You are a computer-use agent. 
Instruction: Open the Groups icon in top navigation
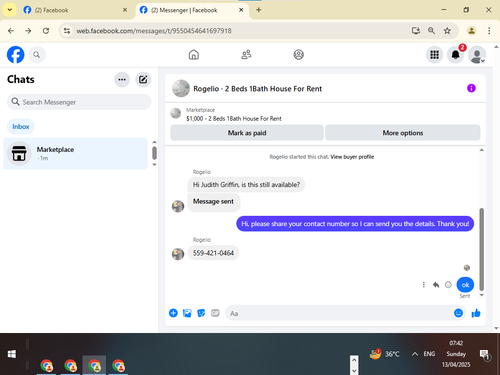(298, 54)
